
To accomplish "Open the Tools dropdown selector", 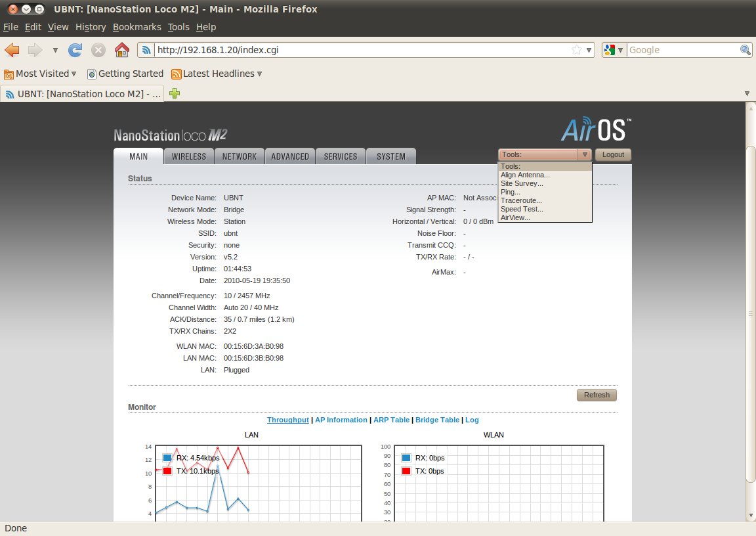I will [545, 155].
